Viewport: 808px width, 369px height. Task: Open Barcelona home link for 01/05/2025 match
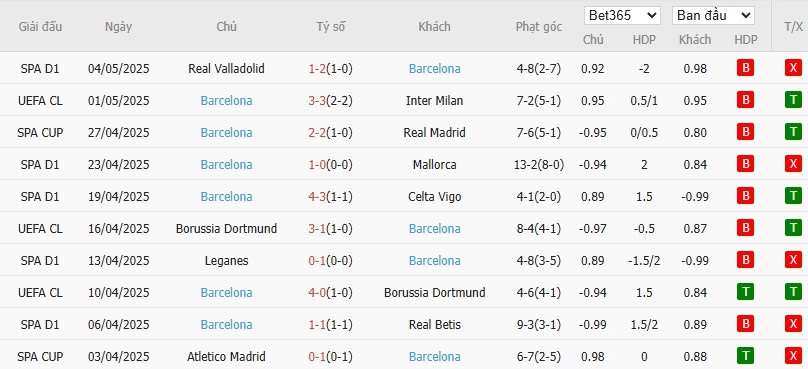pyautogui.click(x=226, y=100)
